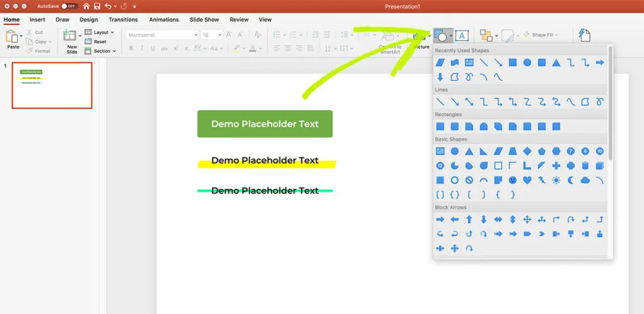
Task: Toggle Strikethrough formatting
Action: tap(164, 48)
